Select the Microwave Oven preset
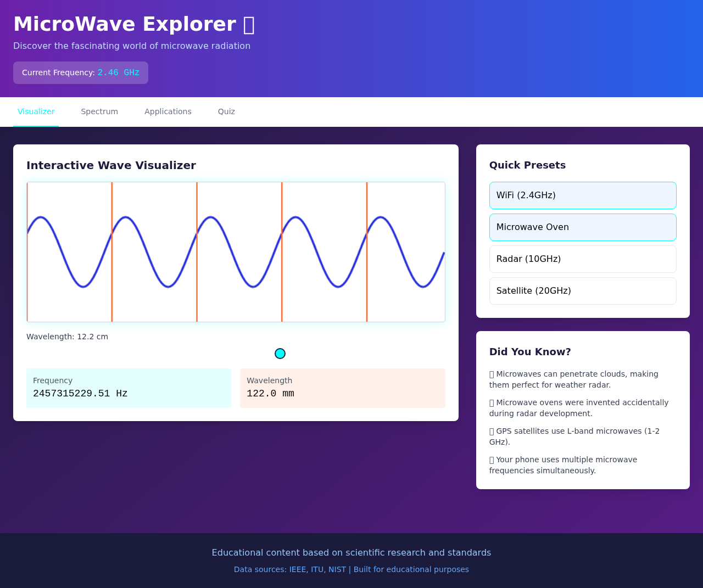Image resolution: width=703 pixels, height=588 pixels. (583, 227)
